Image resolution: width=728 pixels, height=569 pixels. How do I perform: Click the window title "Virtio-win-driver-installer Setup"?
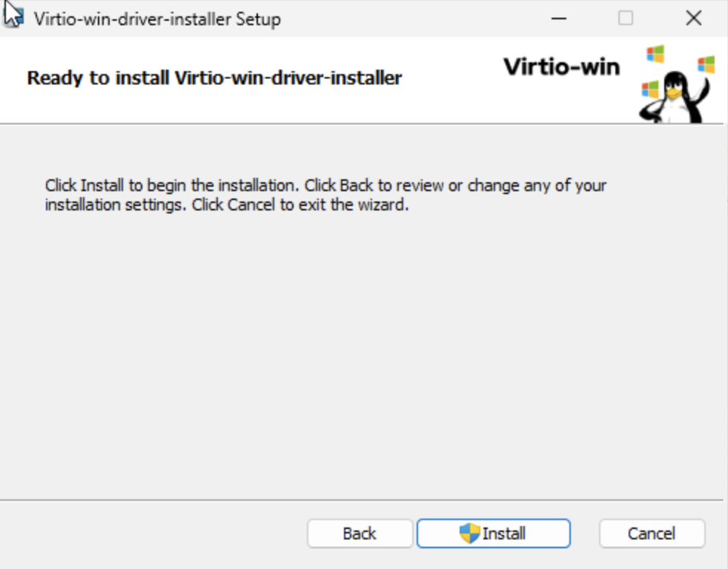(x=157, y=19)
